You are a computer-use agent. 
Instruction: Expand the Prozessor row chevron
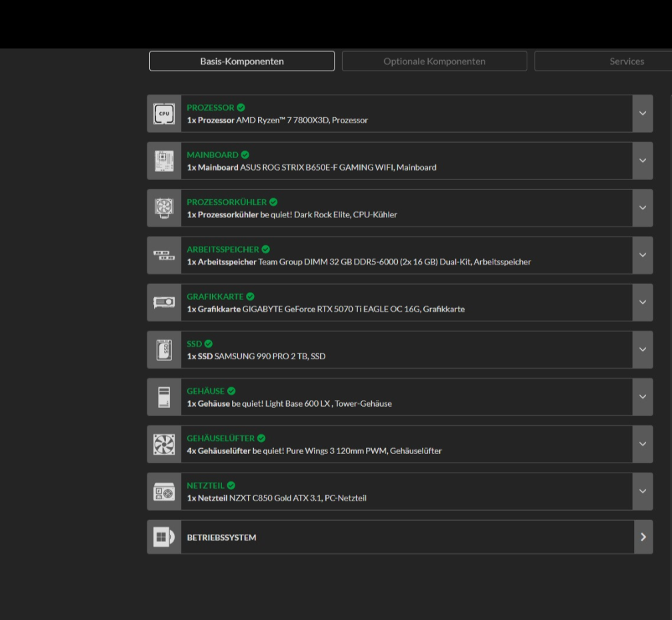click(643, 113)
